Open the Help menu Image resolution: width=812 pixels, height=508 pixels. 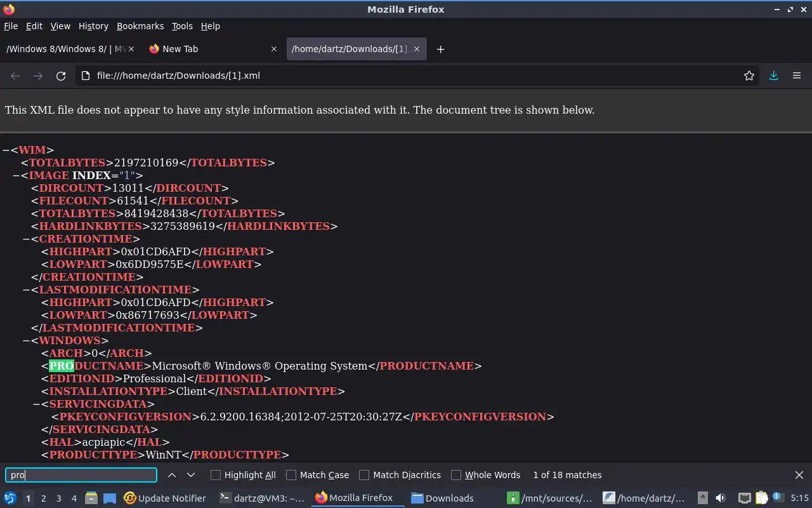click(210, 26)
